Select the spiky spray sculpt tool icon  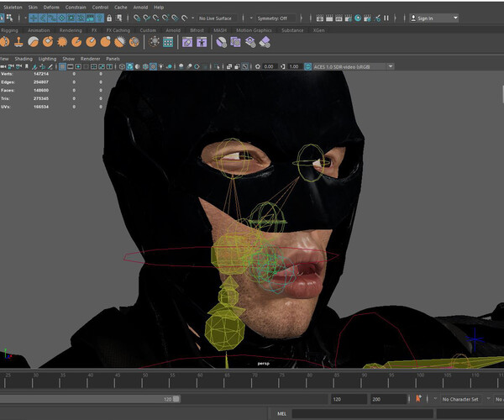coord(62,42)
